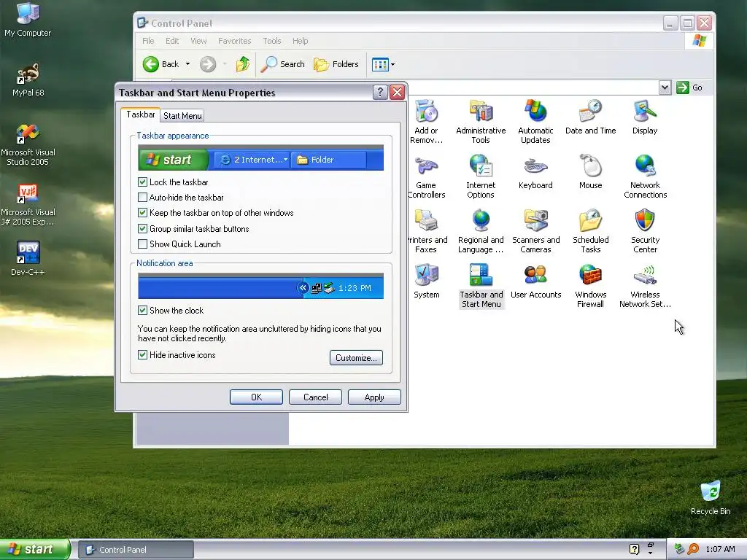The width and height of the screenshot is (747, 560).
Task: Enable Show Quick Launch
Action: (x=142, y=244)
